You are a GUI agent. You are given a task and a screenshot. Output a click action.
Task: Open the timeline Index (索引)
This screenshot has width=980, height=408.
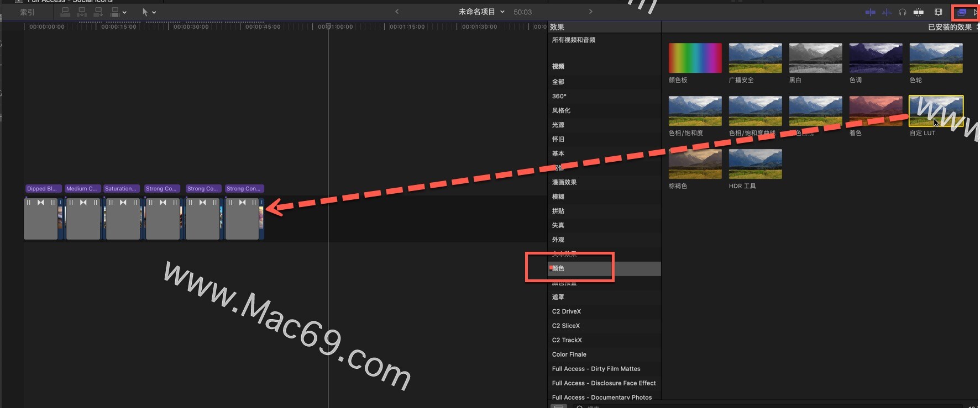coord(27,12)
